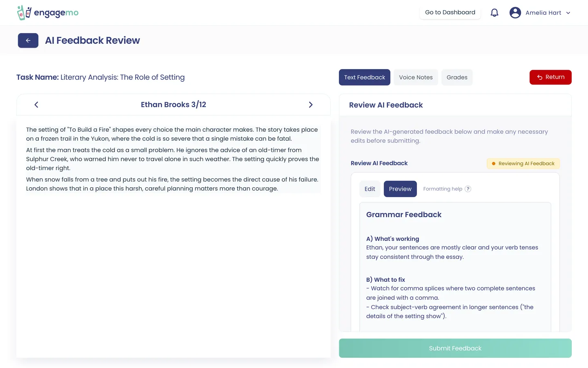Open the Formatting help link
The width and height of the screenshot is (588, 368).
(443, 189)
